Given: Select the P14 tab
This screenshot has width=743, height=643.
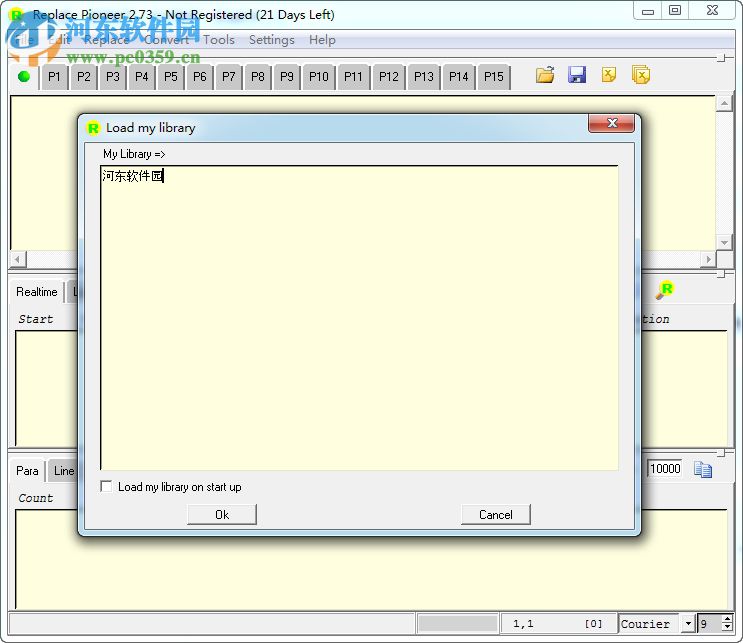Looking at the screenshot, I should click(458, 77).
